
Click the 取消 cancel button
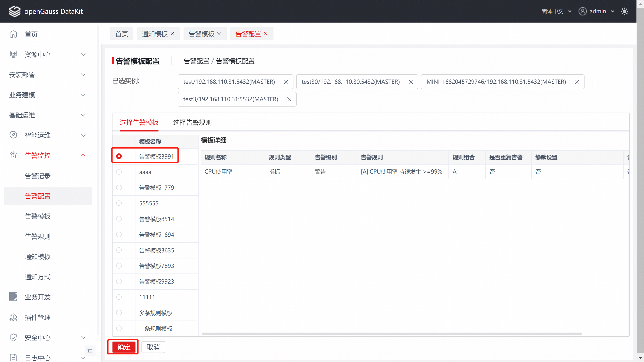tap(153, 347)
